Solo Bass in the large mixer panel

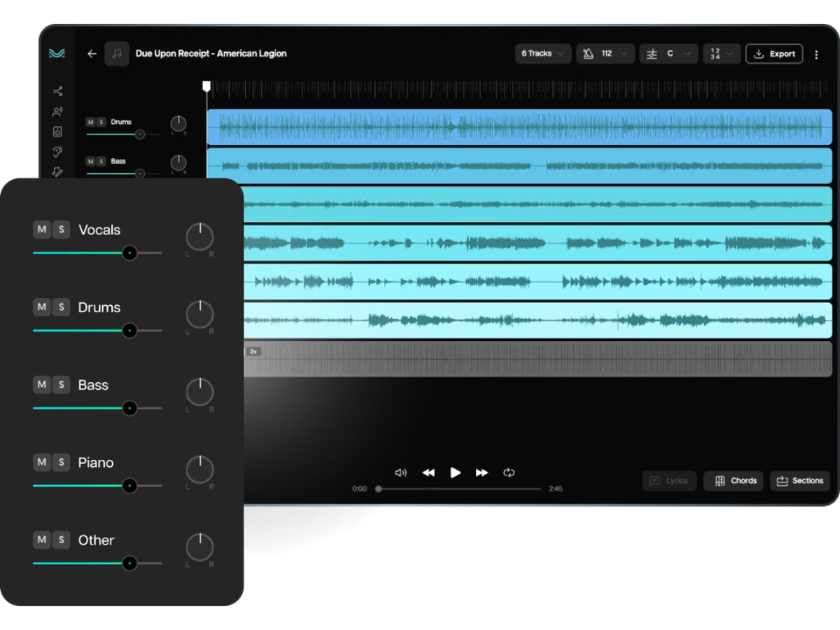click(x=62, y=384)
